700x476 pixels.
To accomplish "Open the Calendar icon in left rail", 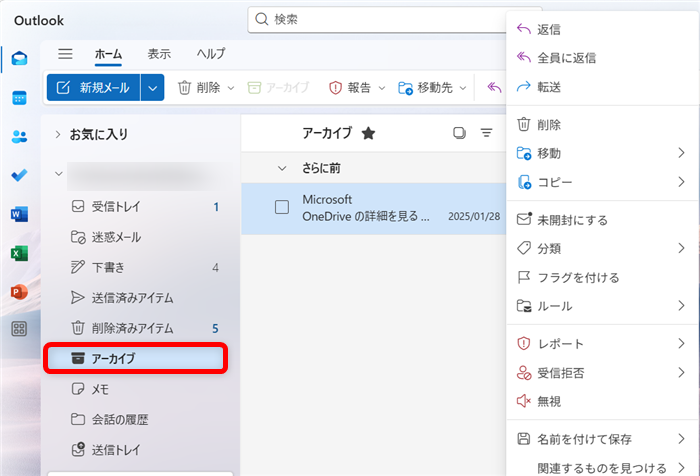I will point(19,97).
